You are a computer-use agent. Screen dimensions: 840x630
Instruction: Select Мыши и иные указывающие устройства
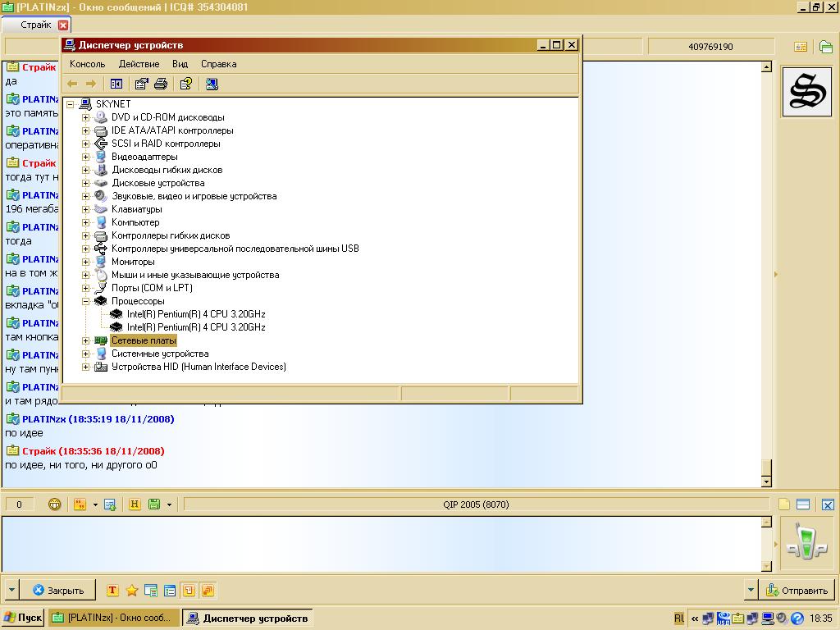coord(195,275)
